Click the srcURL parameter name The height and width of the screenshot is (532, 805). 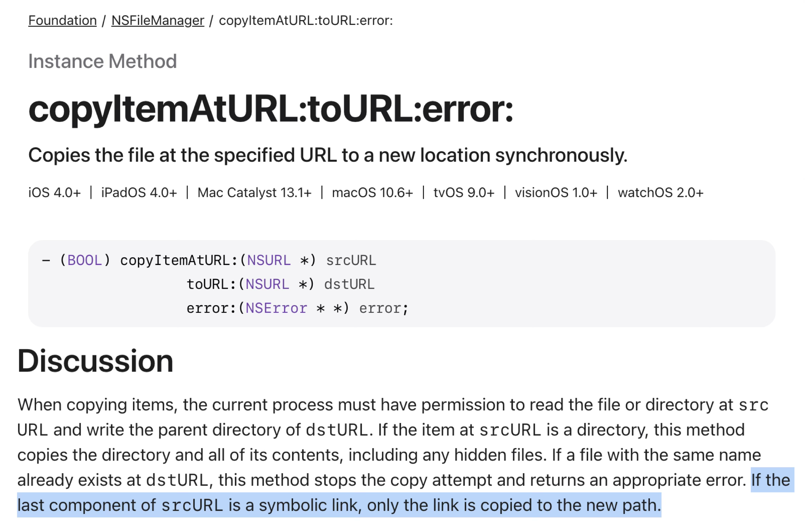point(351,260)
